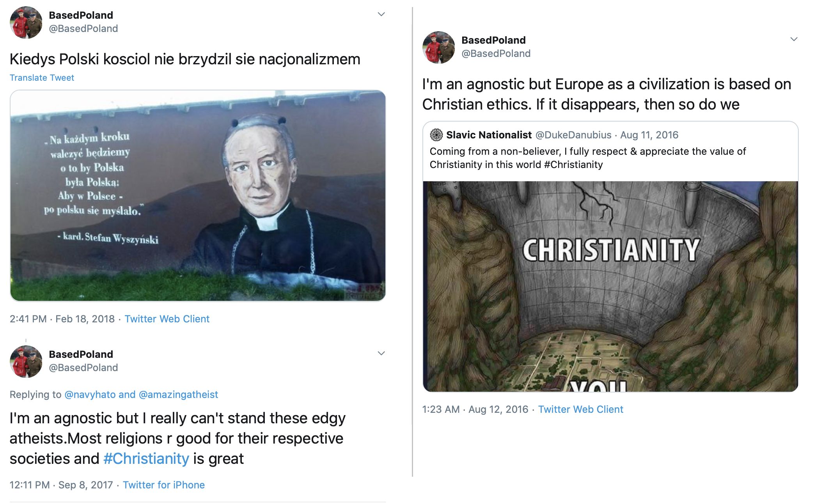
Task: Open the quoted tweet's Aug 11, 2016 date
Action: (x=649, y=135)
